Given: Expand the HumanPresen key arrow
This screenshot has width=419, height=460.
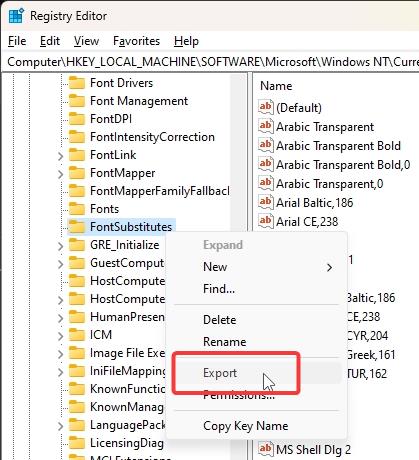Looking at the screenshot, I should pyautogui.click(x=60, y=318).
